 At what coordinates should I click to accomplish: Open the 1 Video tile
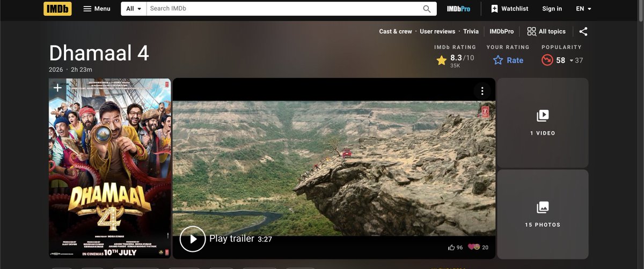(x=543, y=123)
